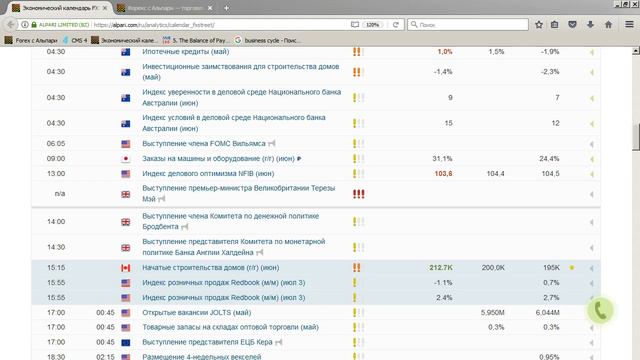Click the Japan flag on 09:00 row
The height and width of the screenshot is (360, 640).
[x=126, y=159]
